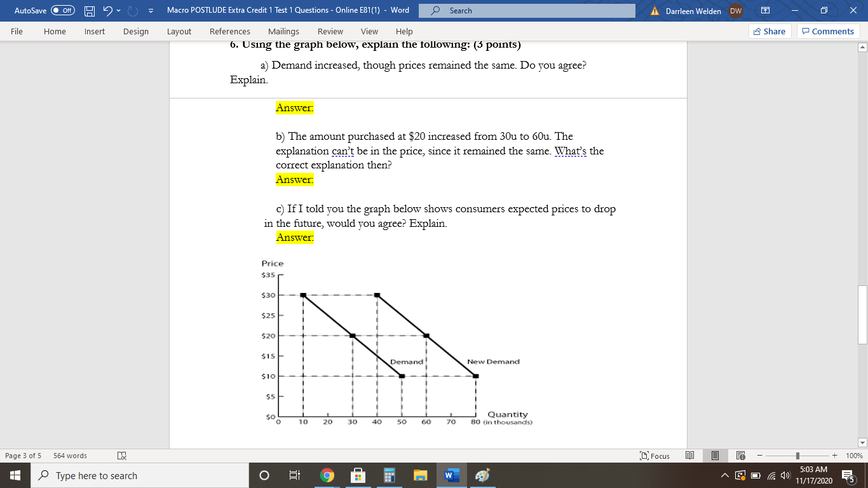
Task: Switch to Read Mode view icon
Action: click(x=689, y=456)
